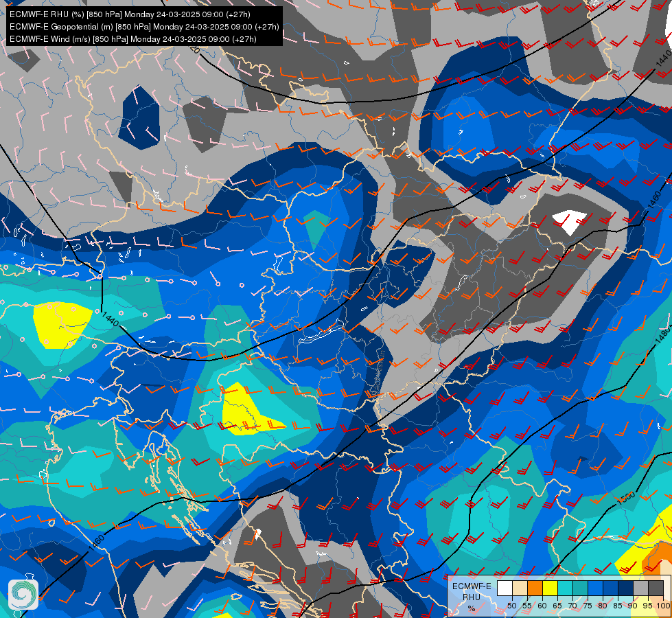
Task: Click the ECMWF-E Wind (m/s) header line
Action: [x=133, y=39]
